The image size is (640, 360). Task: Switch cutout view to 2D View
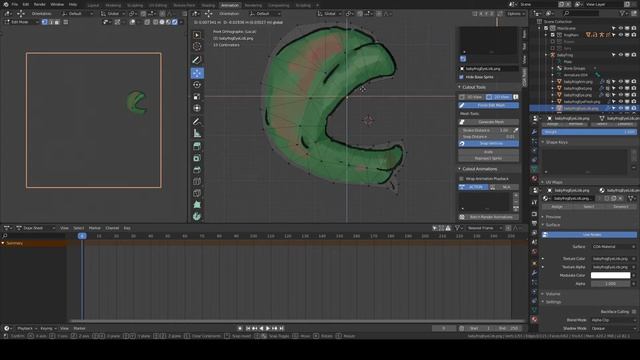(498, 97)
